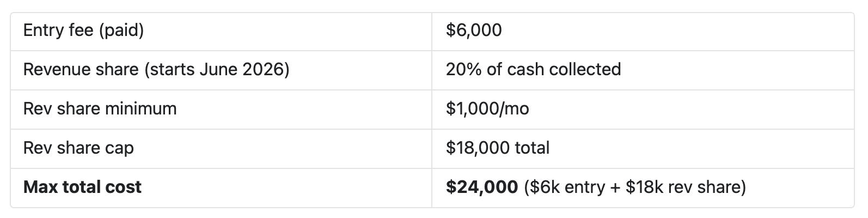
Task: Select the "20% of cash collected" cell
Action: [533, 69]
